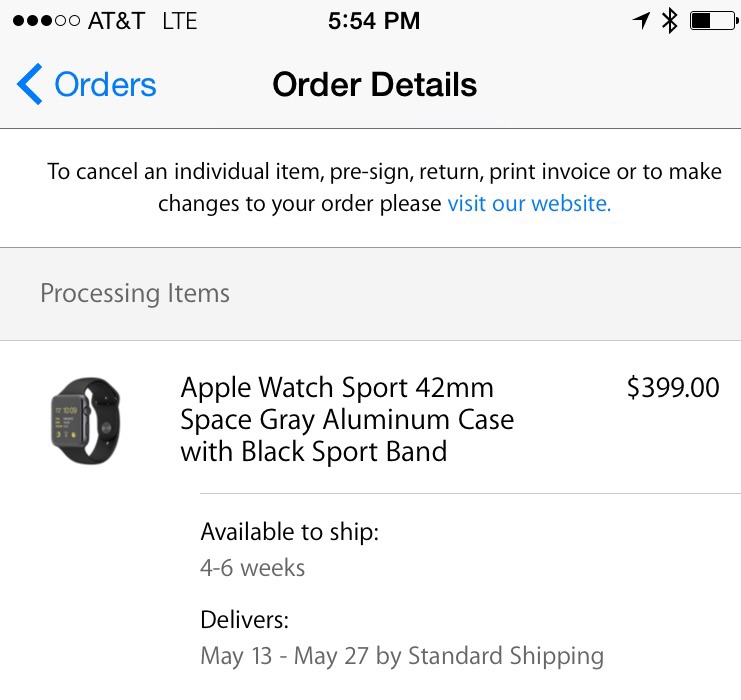Tap the back chevron arrow icon
Viewport: 741px width, 700px height.
(29, 84)
